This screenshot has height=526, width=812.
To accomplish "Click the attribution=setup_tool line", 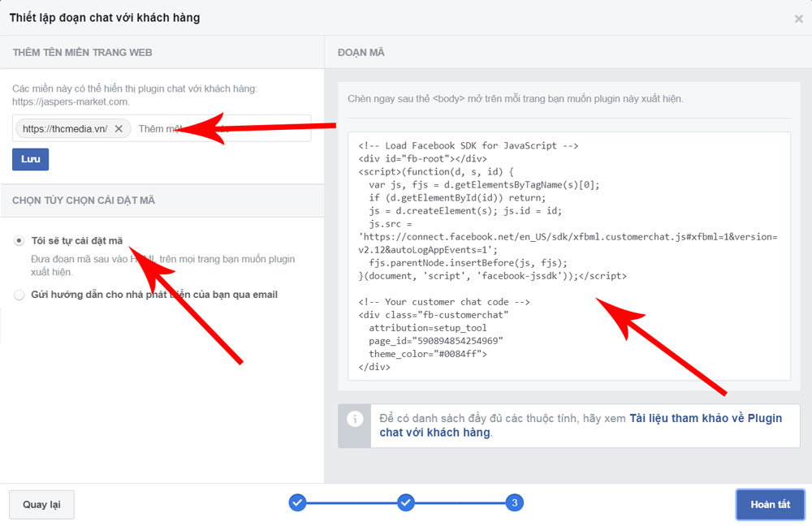I will (428, 328).
